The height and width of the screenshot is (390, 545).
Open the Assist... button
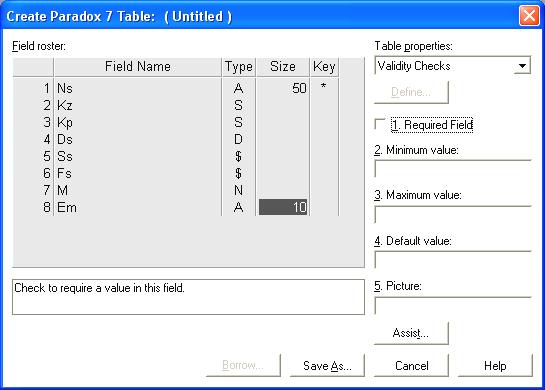tap(411, 333)
